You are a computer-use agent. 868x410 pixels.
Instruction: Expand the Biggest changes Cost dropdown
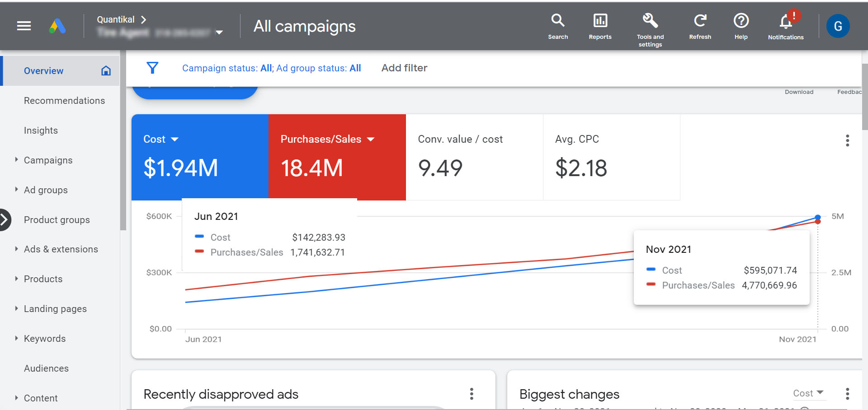point(809,393)
